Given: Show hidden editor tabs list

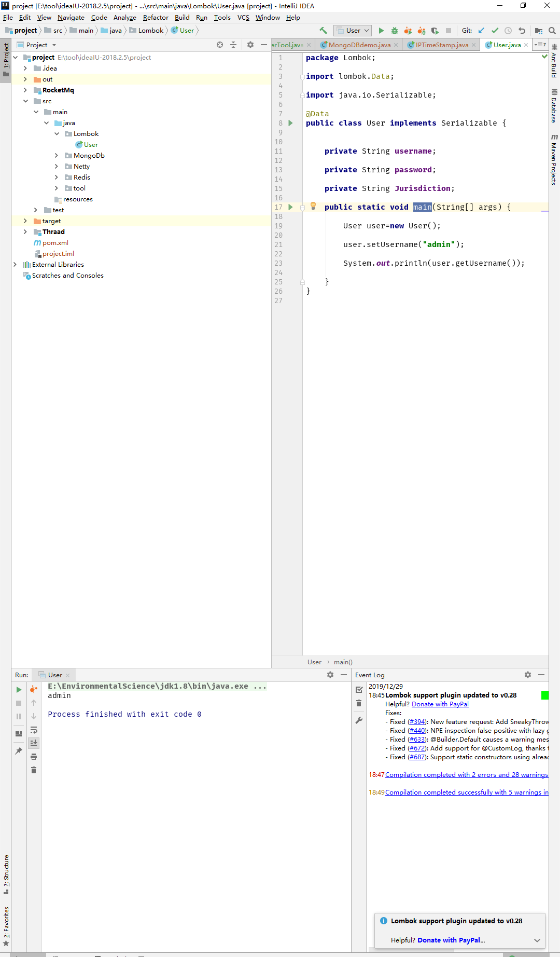Looking at the screenshot, I should (x=540, y=45).
